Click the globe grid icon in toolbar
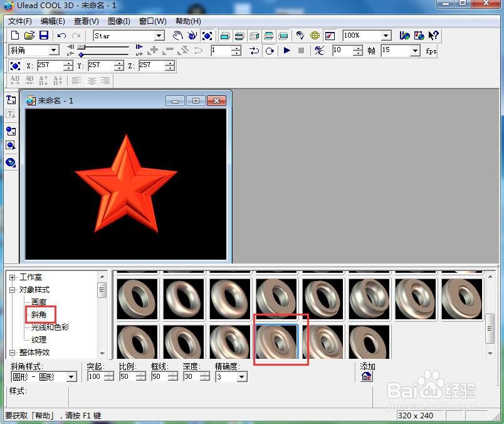This screenshot has width=504, height=424. [x=315, y=35]
